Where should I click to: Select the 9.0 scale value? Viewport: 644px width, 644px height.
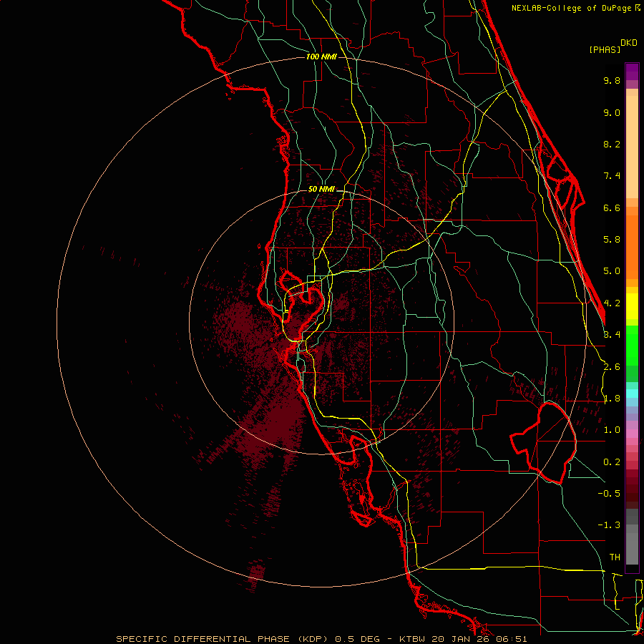coord(612,112)
